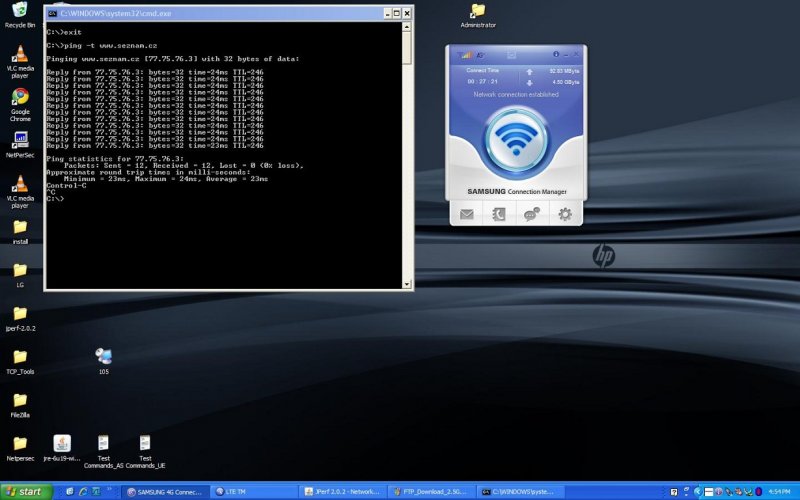Screen dimensions: 800x500
Task: Open the chat bubbles icon in Connection Manager
Action: (532, 213)
